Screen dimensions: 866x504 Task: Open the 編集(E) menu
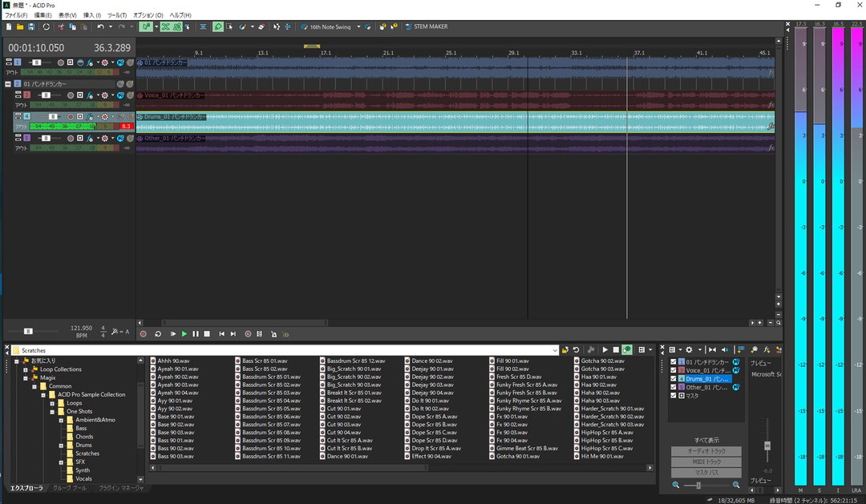click(x=42, y=15)
